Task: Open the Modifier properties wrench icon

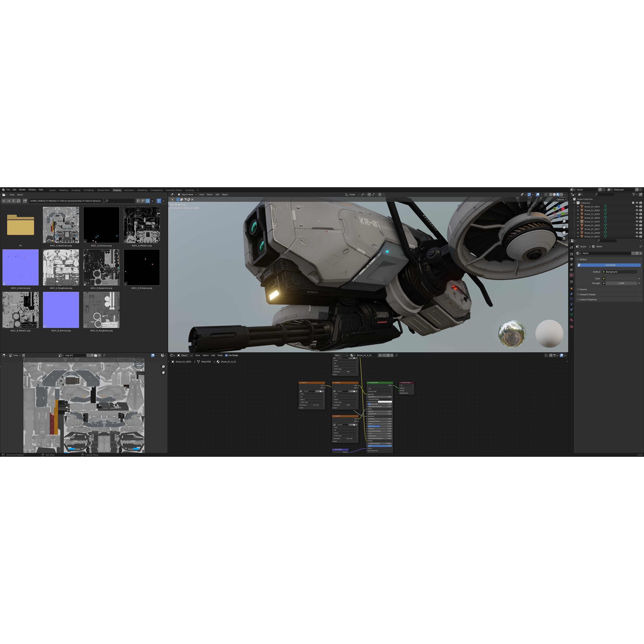Action: [x=572, y=294]
